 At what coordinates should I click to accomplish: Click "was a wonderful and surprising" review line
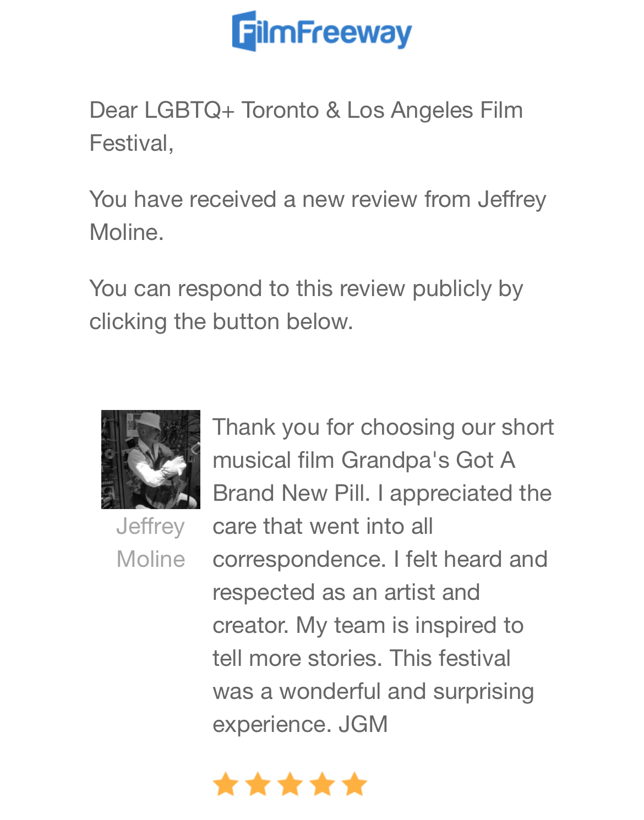click(373, 691)
